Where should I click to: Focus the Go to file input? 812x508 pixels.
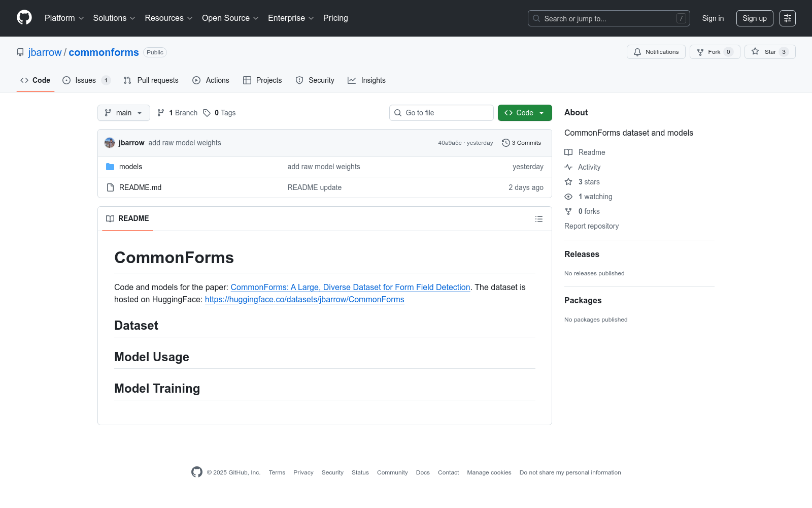[442, 113]
